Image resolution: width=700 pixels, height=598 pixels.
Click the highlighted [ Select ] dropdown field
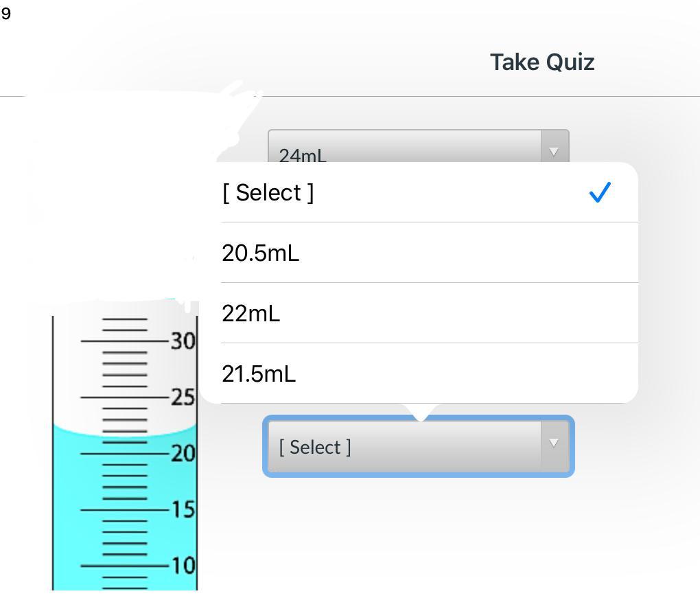pyautogui.click(x=405, y=447)
